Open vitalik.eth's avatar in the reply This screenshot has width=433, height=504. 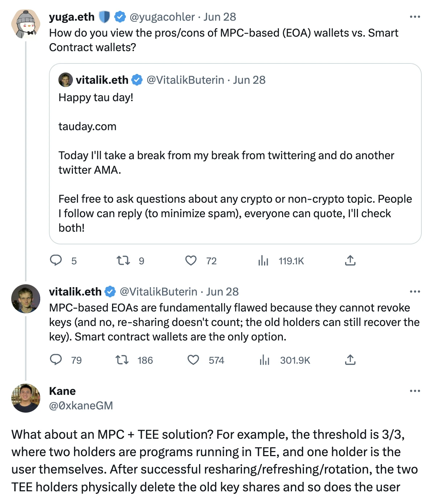pos(26,299)
